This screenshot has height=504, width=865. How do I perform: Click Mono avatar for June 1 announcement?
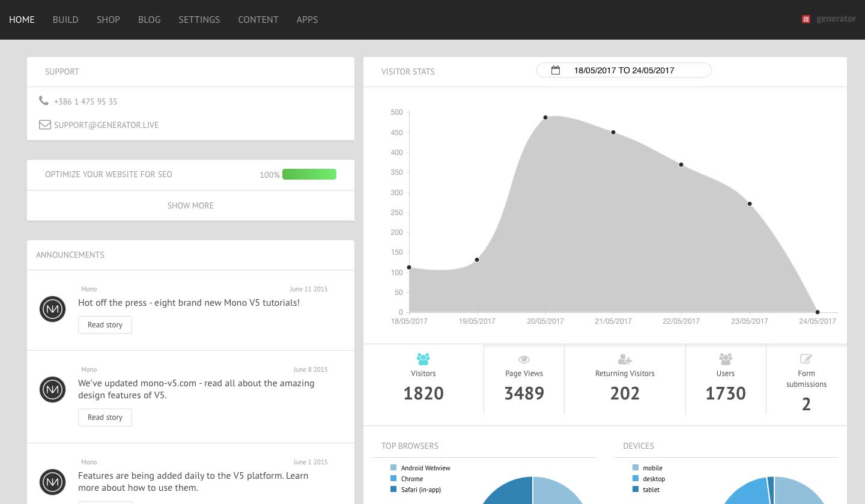pyautogui.click(x=52, y=482)
